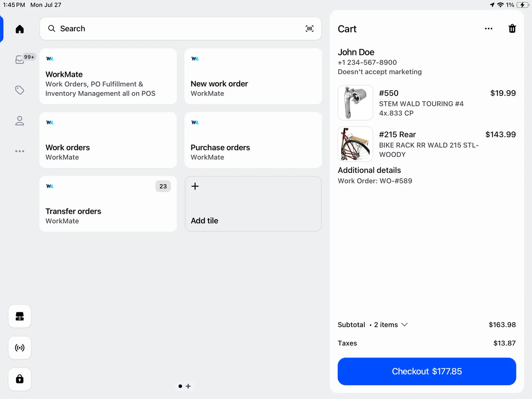
Task: Click BIKE RACK RR WALD 215 description
Action: click(x=429, y=150)
